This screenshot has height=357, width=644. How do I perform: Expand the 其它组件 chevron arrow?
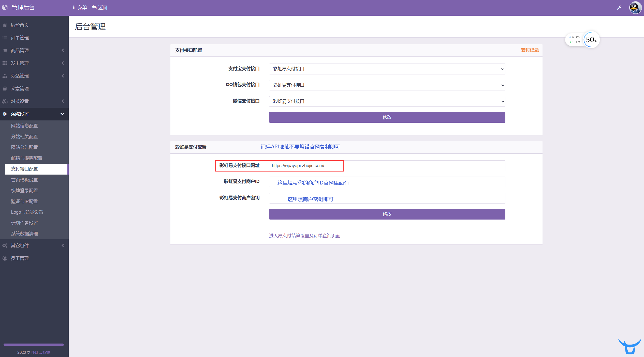tap(63, 245)
